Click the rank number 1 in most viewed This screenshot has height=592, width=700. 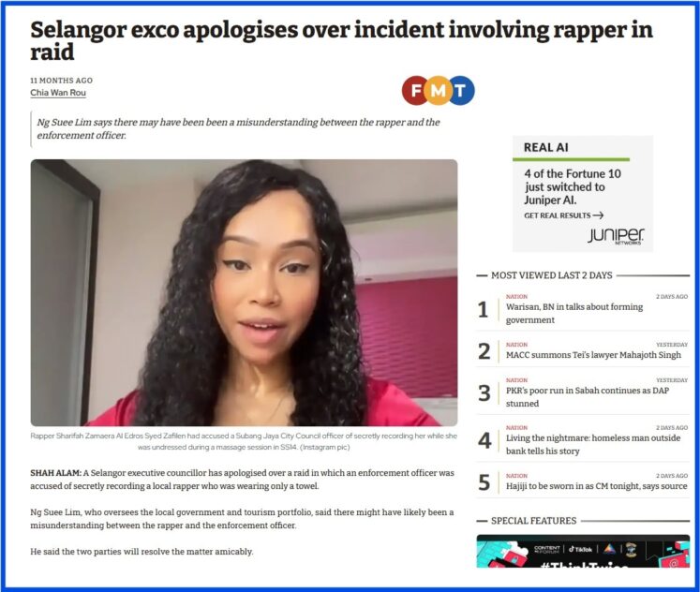click(483, 310)
